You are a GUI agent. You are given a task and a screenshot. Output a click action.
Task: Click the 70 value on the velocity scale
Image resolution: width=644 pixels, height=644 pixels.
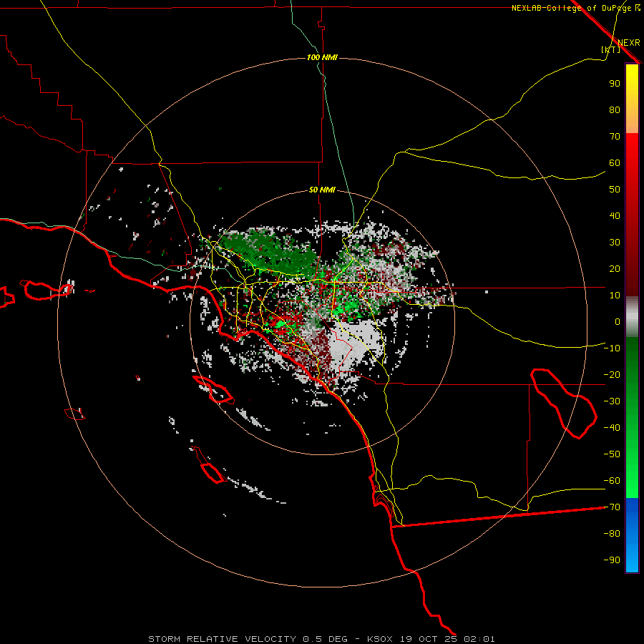click(x=615, y=137)
